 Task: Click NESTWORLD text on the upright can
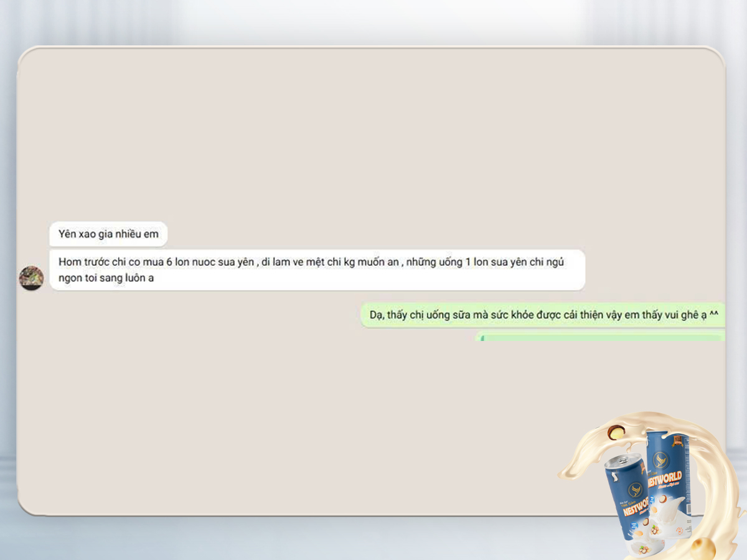click(666, 478)
